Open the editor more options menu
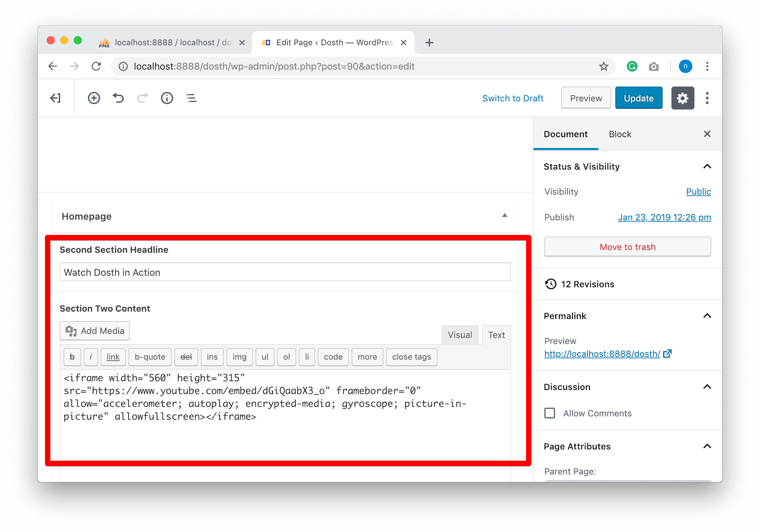Image resolution: width=760 pixels, height=532 pixels. 707,98
